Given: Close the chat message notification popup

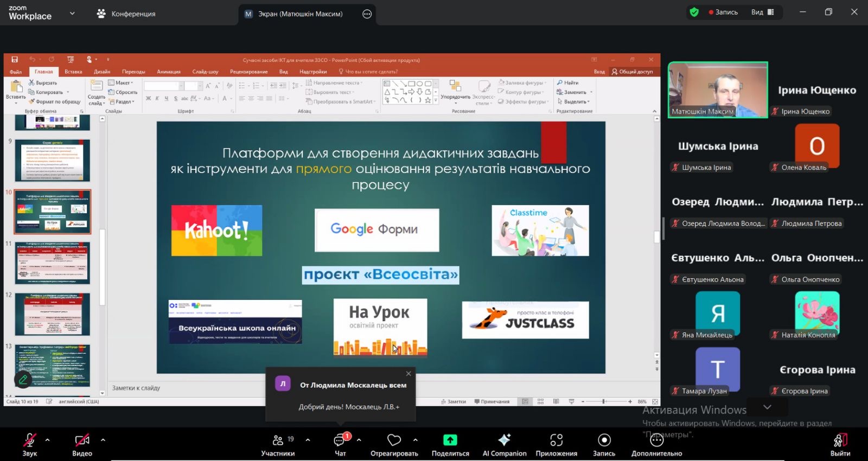Looking at the screenshot, I should [x=409, y=374].
